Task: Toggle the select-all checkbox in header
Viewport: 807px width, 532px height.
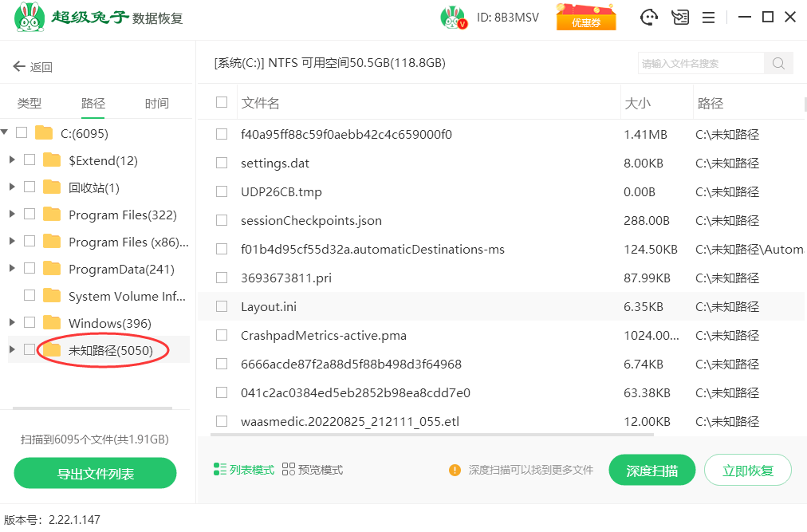Action: 222,102
